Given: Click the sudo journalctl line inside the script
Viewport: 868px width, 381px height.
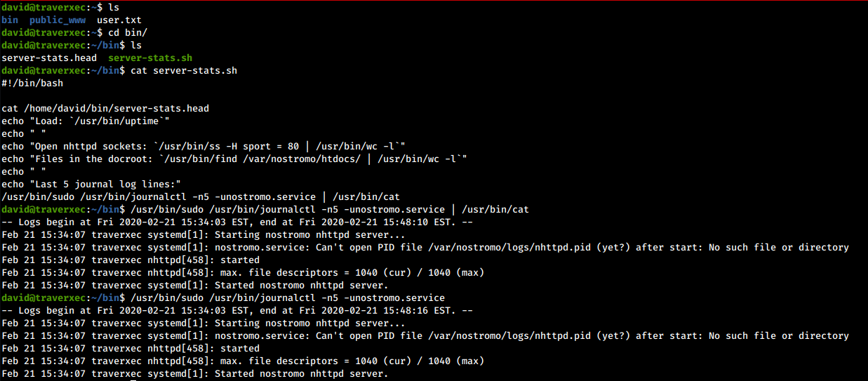Looking at the screenshot, I should click(x=201, y=197).
